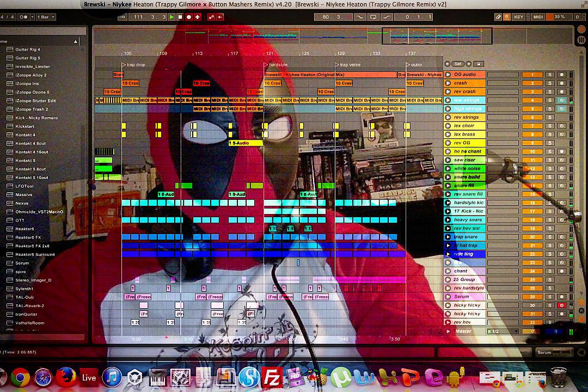Open Master output 1/2 dropdown
The height and width of the screenshot is (392, 588).
(503, 331)
